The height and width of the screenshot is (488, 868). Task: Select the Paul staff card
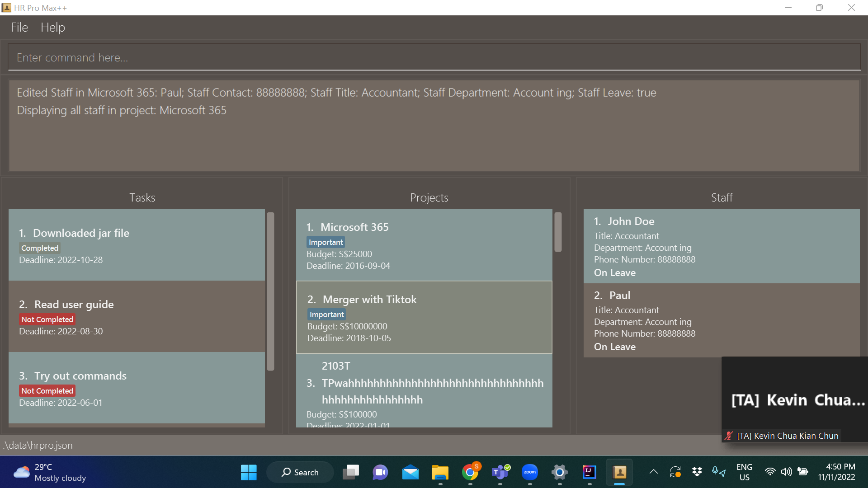click(x=721, y=320)
